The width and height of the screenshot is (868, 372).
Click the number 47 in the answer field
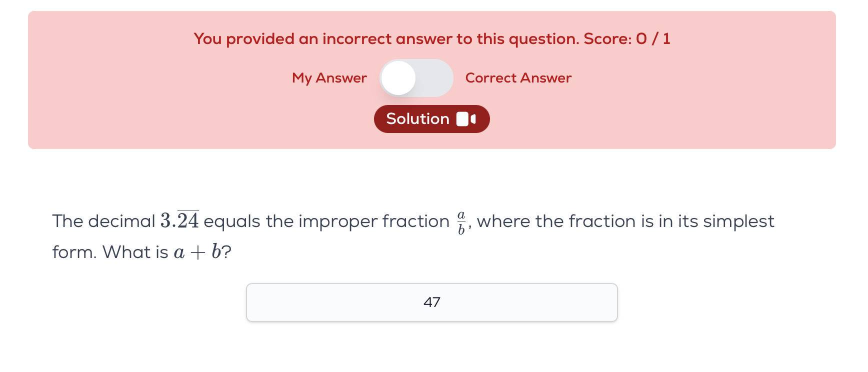pyautogui.click(x=432, y=302)
